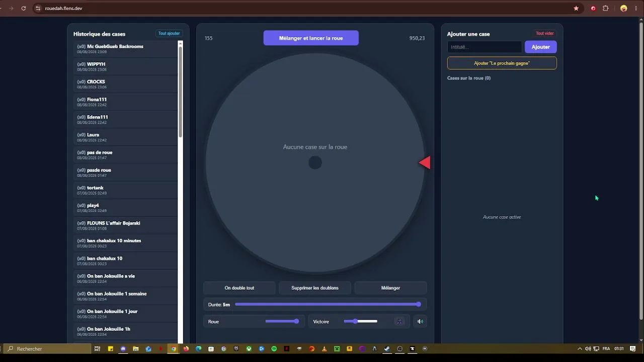Click the bookmark star in address bar
This screenshot has height=362, width=644.
point(576,9)
